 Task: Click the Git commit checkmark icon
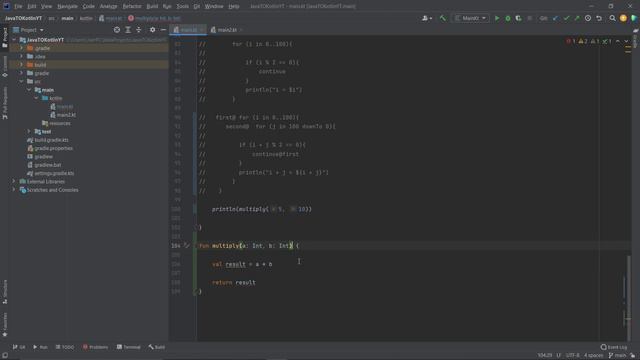(x=566, y=18)
